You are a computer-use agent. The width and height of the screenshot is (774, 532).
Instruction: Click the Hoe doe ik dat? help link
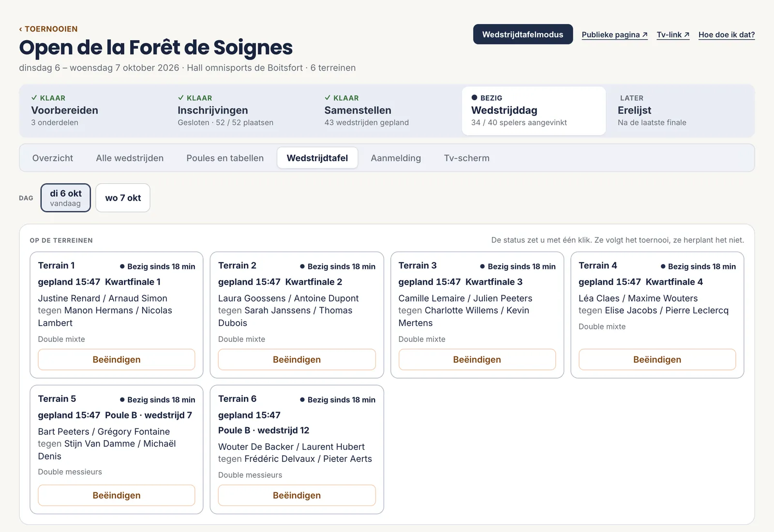pos(727,35)
